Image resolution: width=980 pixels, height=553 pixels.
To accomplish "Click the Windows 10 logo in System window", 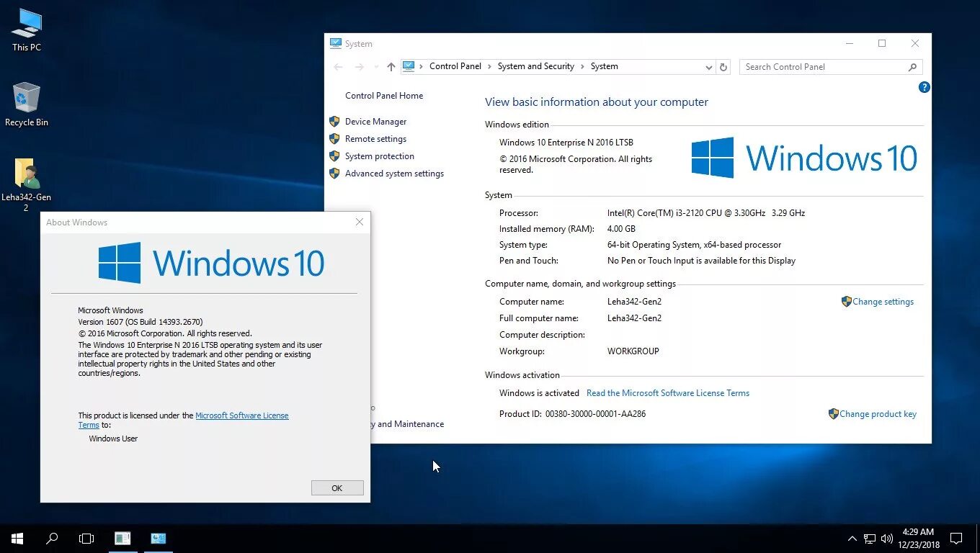I will click(x=804, y=158).
